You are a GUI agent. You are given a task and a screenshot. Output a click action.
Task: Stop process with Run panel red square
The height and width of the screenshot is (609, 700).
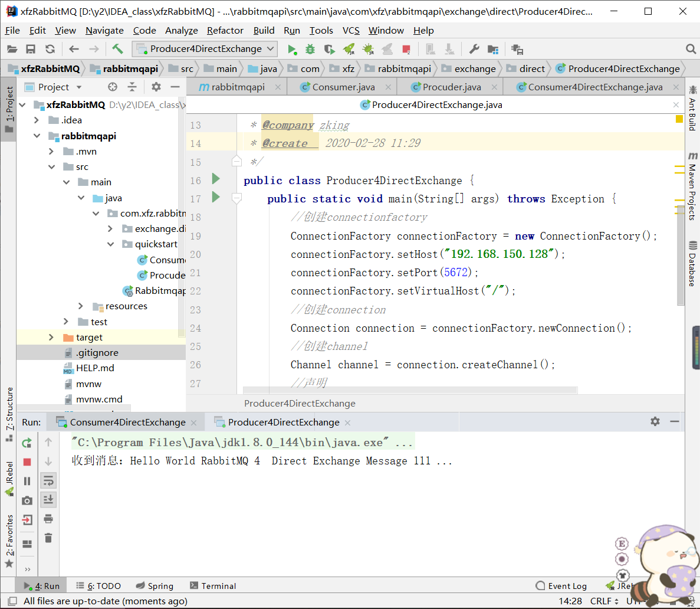(x=27, y=462)
